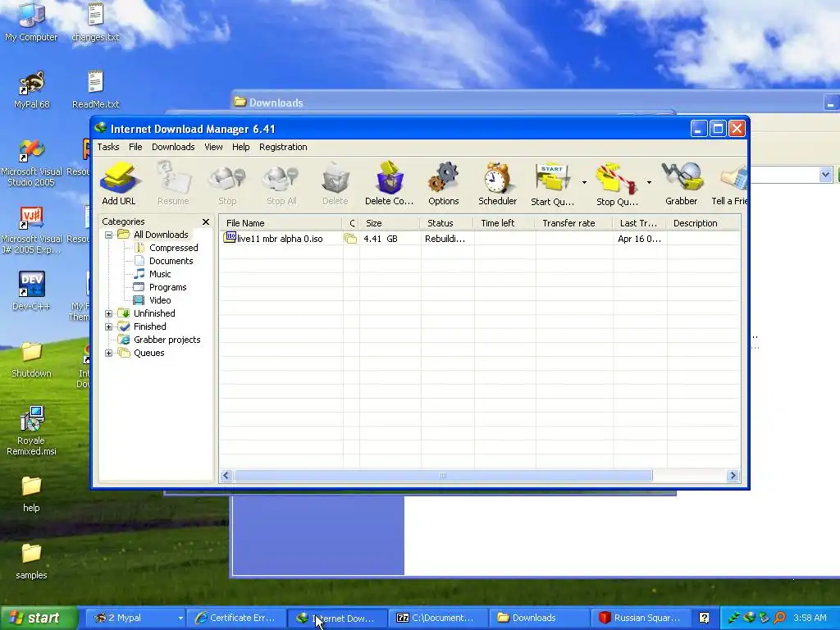This screenshot has width=840, height=630.
Task: Select the Microsoft Visual Studio 2005 shortcut
Action: [32, 163]
